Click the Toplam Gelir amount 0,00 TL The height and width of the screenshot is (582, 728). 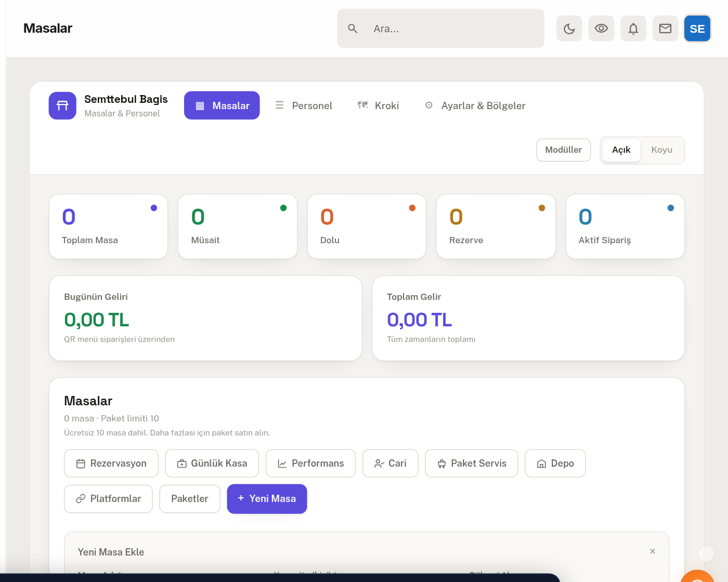[420, 320]
